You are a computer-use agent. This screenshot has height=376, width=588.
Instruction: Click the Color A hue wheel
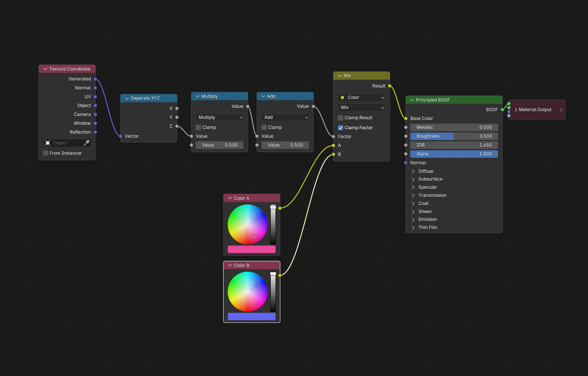pos(247,225)
